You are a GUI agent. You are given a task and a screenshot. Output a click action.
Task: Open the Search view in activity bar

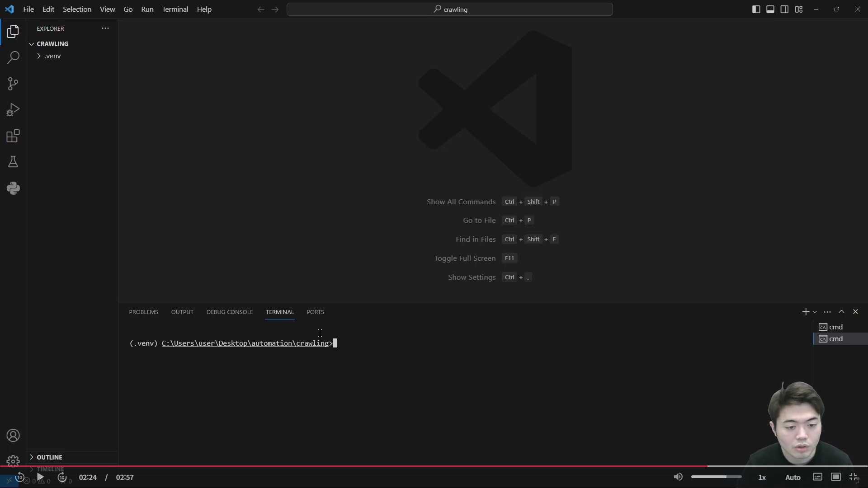pyautogui.click(x=13, y=57)
